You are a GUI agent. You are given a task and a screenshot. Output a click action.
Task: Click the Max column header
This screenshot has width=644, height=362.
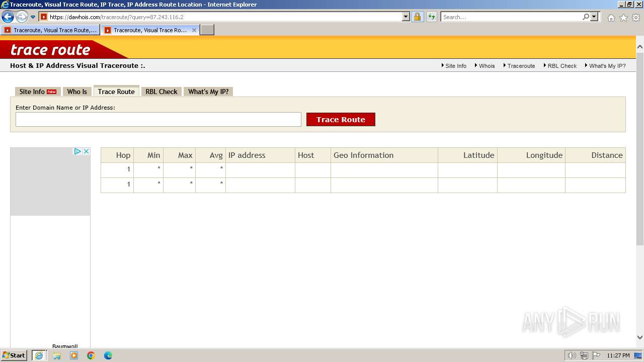tap(180, 155)
